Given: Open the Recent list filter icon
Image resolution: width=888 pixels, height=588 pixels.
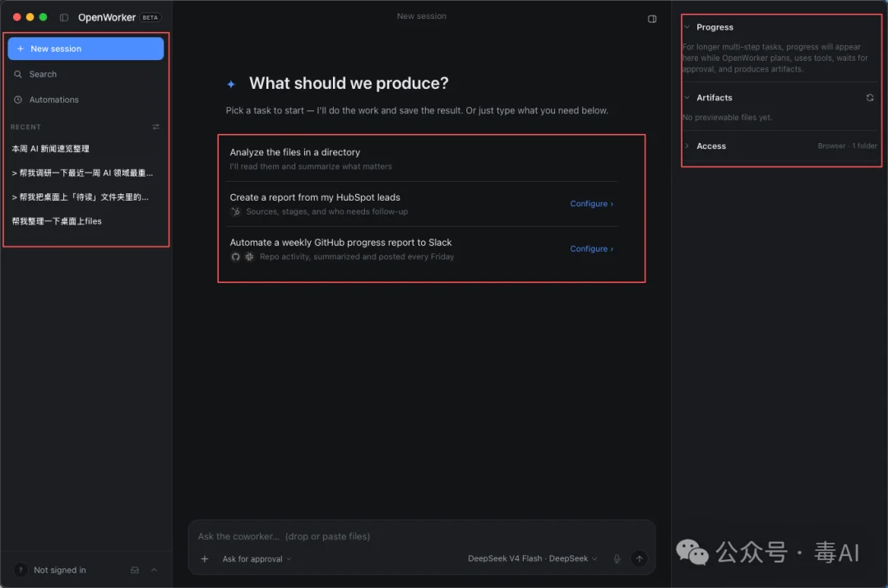Looking at the screenshot, I should coord(155,127).
